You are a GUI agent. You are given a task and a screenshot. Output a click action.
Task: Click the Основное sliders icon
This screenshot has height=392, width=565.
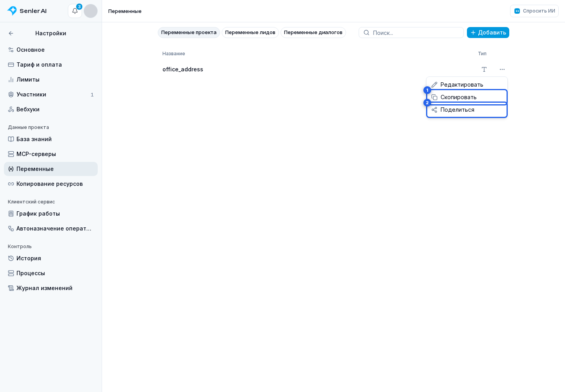[x=11, y=50]
